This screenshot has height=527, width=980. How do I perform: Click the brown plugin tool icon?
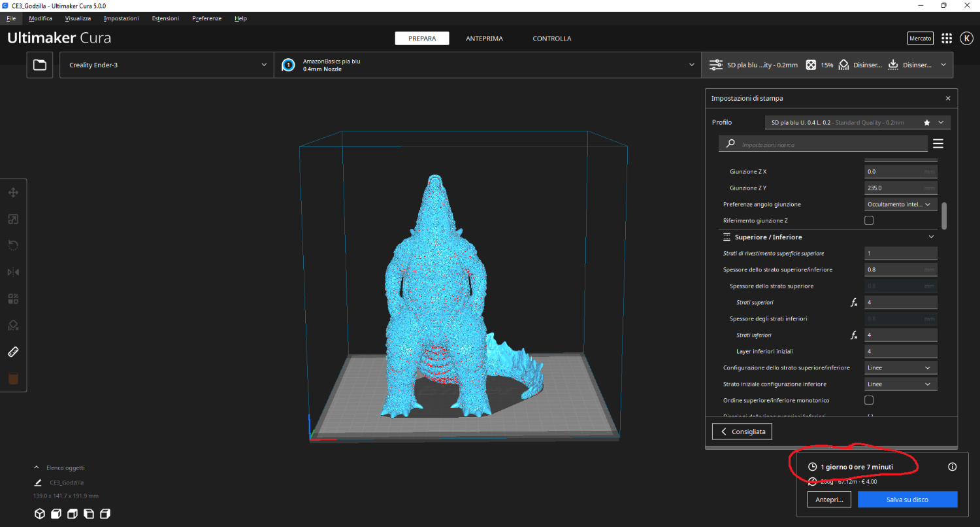(13, 378)
